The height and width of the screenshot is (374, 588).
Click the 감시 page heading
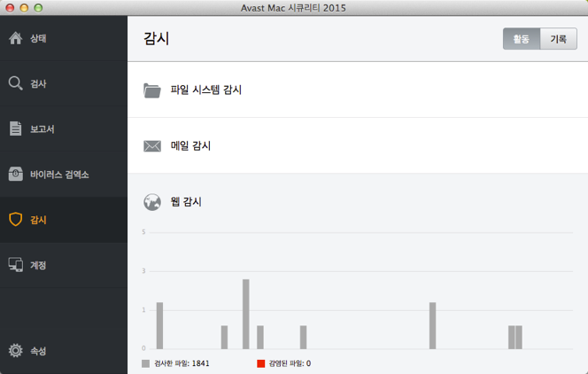pos(157,38)
